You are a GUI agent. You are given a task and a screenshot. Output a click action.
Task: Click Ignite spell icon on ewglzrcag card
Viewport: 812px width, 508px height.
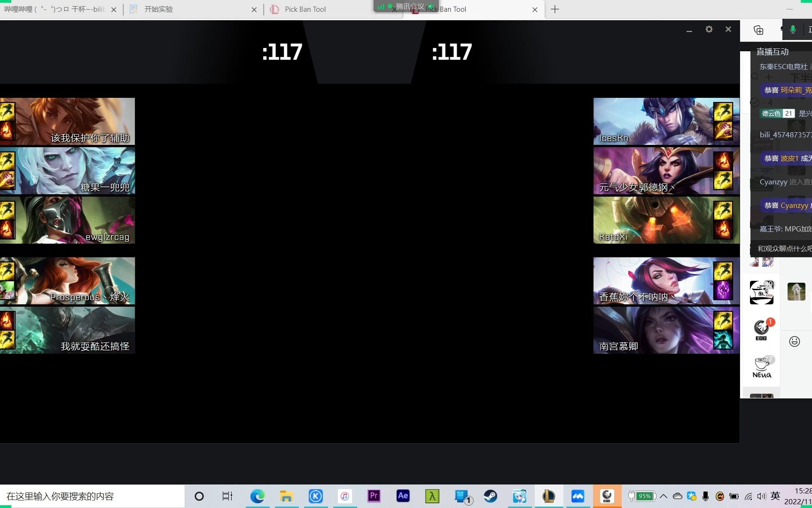pyautogui.click(x=7, y=230)
